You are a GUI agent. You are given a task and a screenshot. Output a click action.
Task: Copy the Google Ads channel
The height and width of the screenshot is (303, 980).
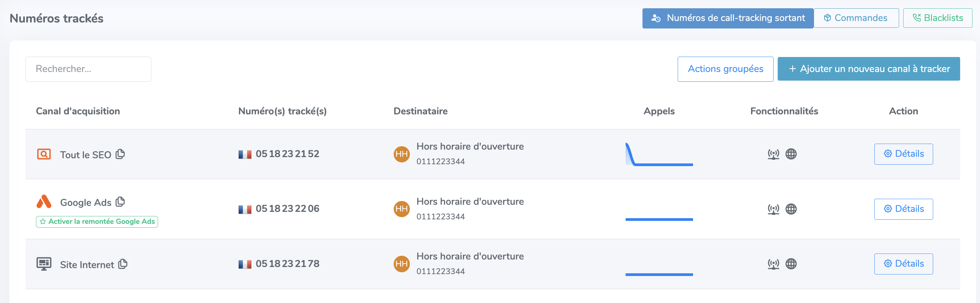click(120, 202)
